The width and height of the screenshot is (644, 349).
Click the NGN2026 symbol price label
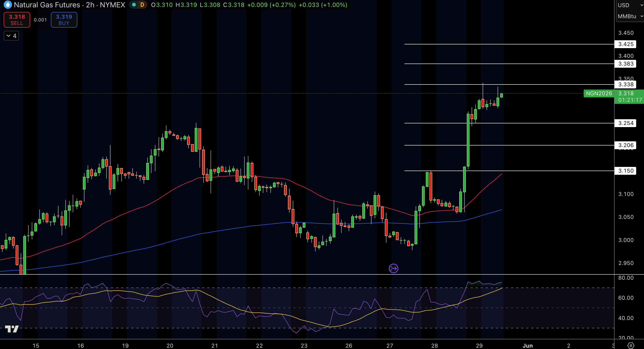pyautogui.click(x=599, y=93)
